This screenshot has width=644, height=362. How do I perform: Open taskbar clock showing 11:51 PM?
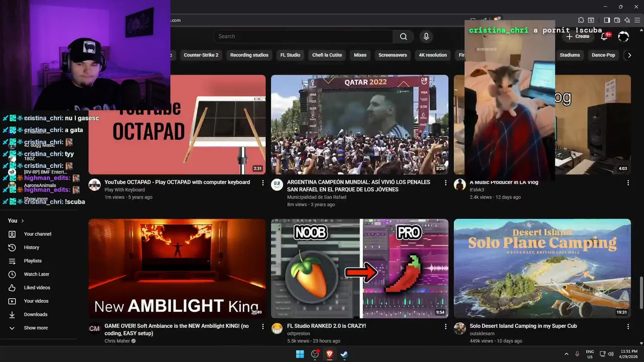point(630,354)
